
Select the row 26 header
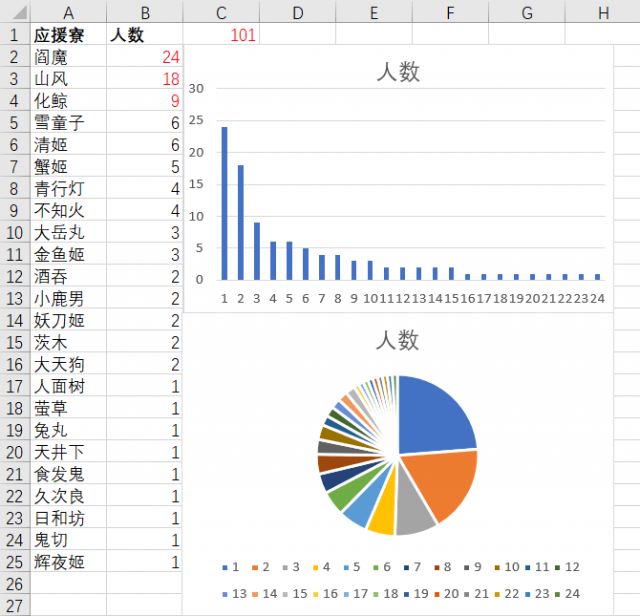pyautogui.click(x=15, y=584)
